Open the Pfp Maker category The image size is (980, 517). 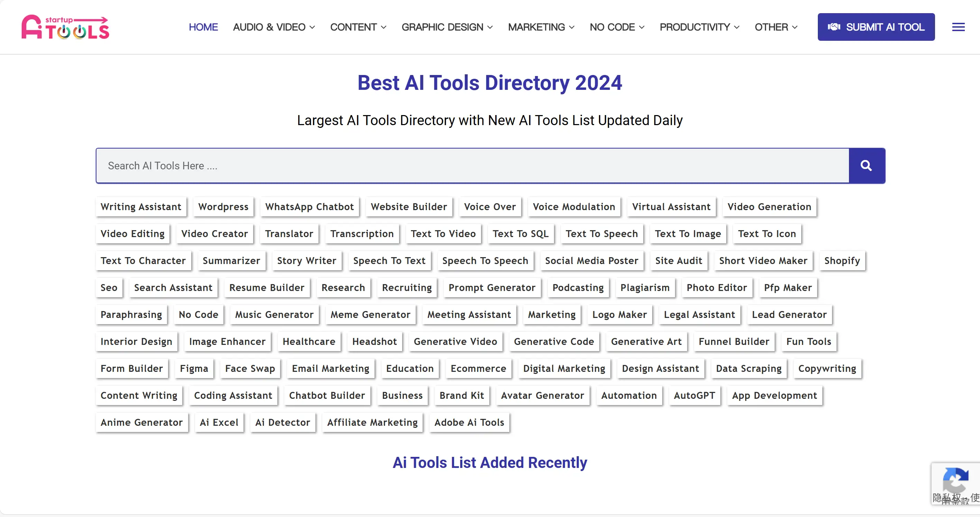pyautogui.click(x=788, y=288)
